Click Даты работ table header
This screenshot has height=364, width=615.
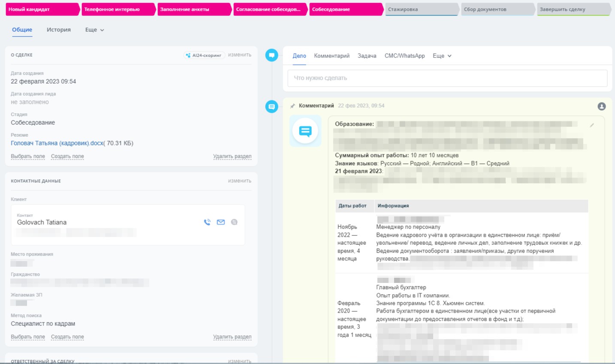353,206
